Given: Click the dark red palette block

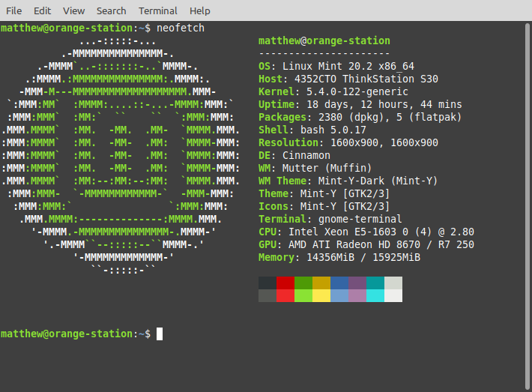Looking at the screenshot, I should 285,283.
